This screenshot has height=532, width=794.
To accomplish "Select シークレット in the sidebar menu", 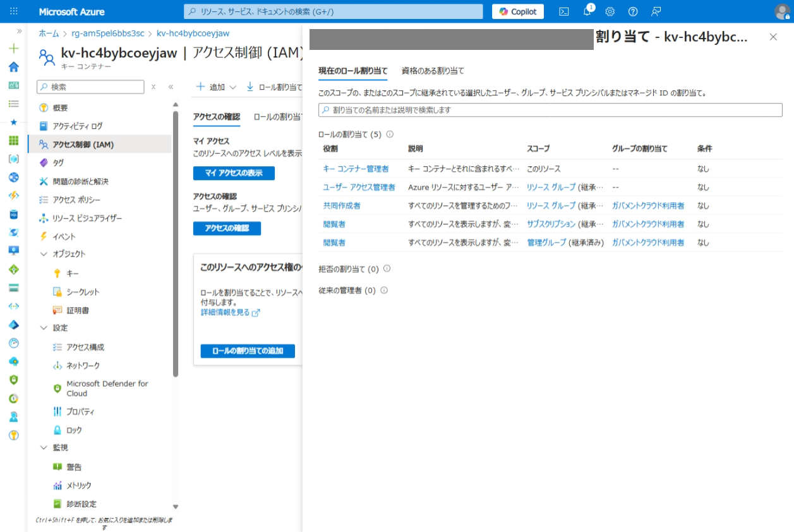I will 83,292.
